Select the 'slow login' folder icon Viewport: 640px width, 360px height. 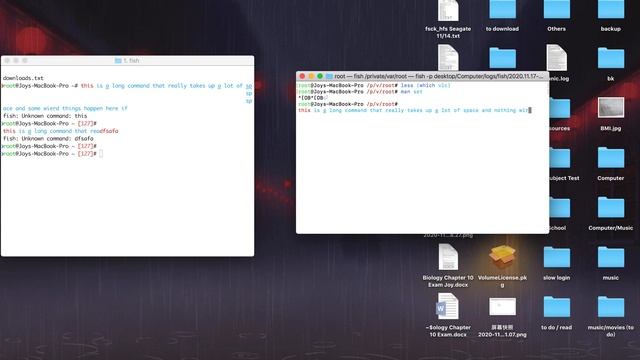[556, 257]
